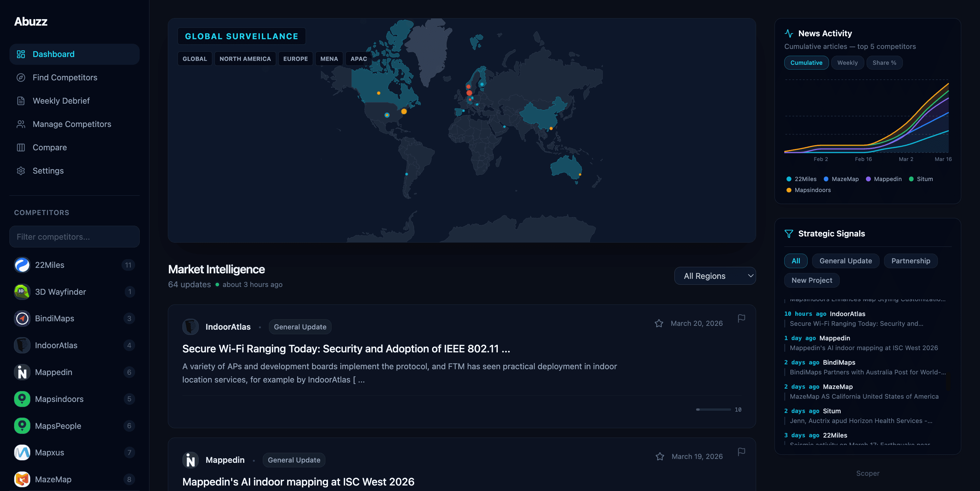The image size is (980, 491).
Task: Click the Manage Competitors icon
Action: click(21, 124)
